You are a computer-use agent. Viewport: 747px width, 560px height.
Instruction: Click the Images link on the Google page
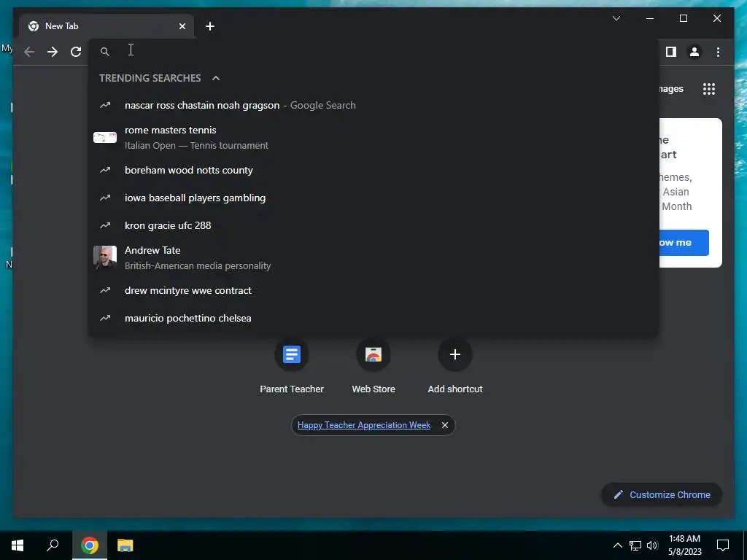pyautogui.click(x=672, y=89)
